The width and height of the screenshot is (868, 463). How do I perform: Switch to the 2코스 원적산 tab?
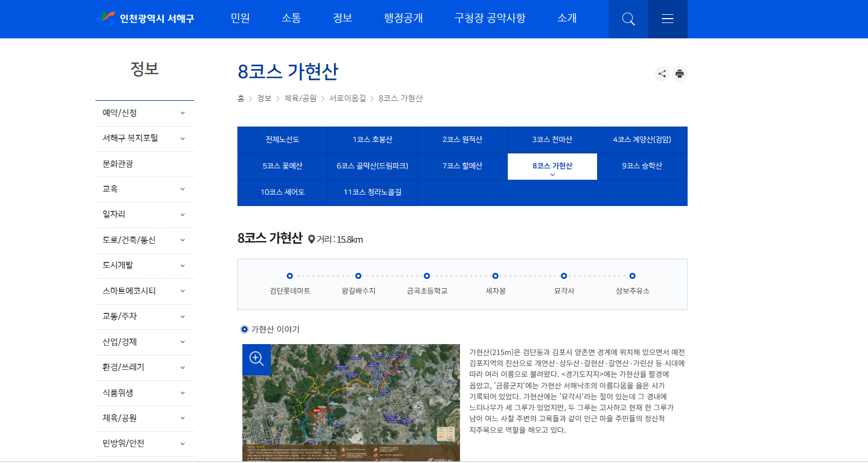click(463, 140)
